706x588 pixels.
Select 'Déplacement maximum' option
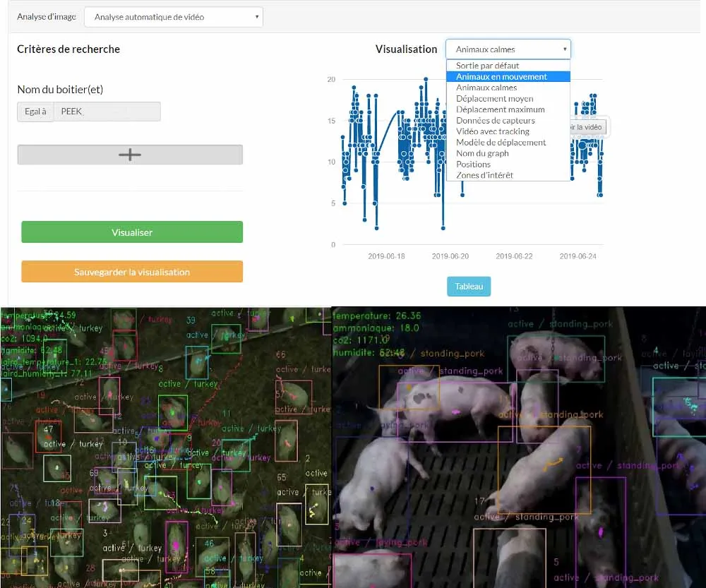pyautogui.click(x=500, y=109)
